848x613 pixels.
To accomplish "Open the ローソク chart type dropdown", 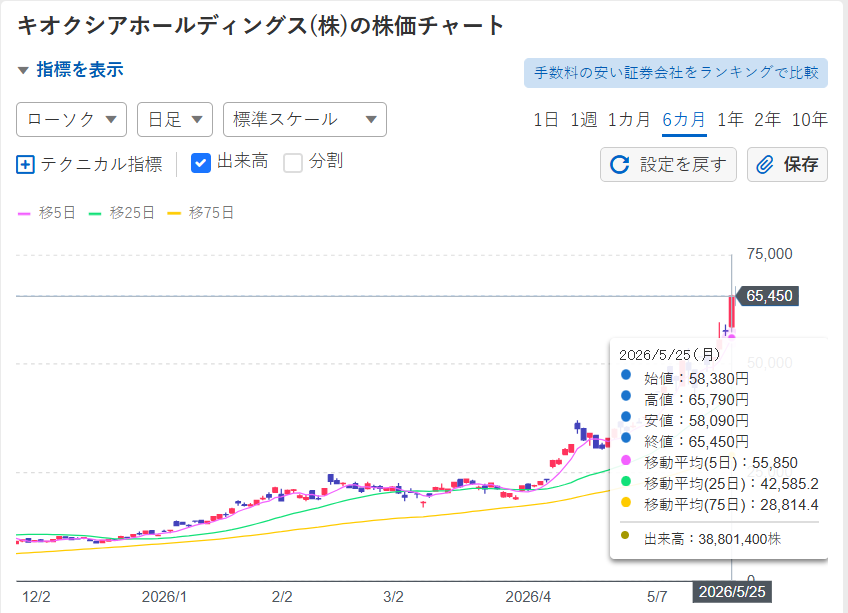I will [x=71, y=120].
